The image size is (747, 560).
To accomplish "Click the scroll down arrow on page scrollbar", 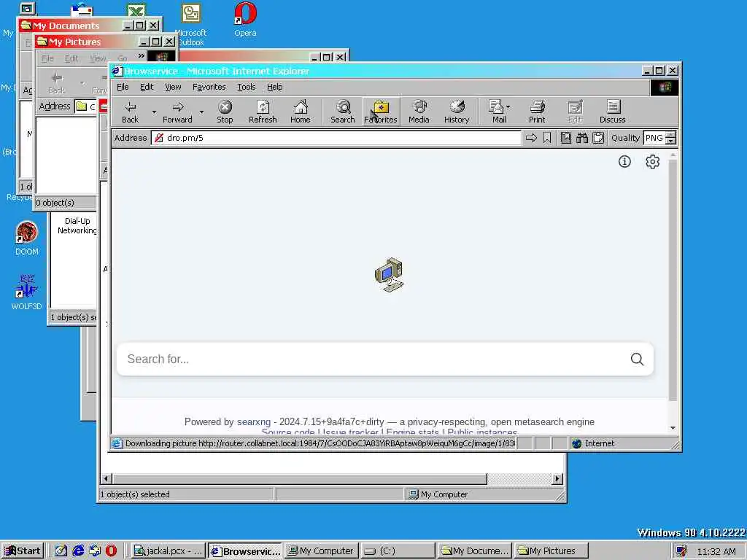I will tap(673, 428).
